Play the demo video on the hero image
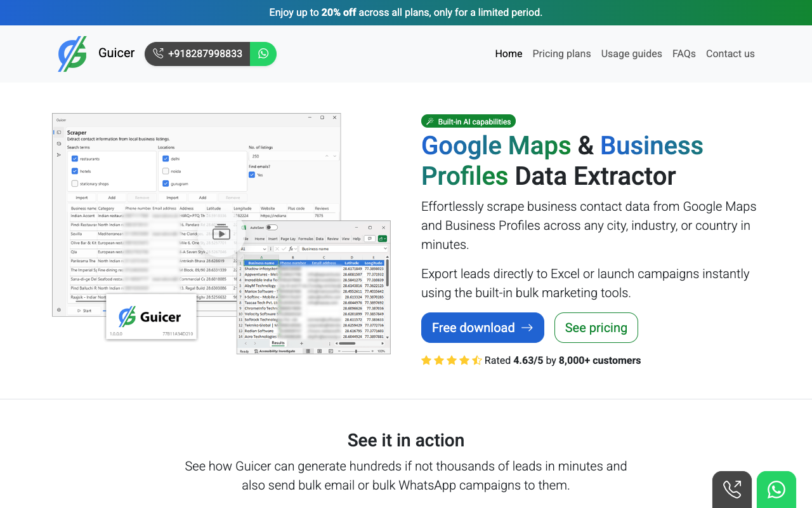The width and height of the screenshot is (812, 508). pyautogui.click(x=221, y=234)
